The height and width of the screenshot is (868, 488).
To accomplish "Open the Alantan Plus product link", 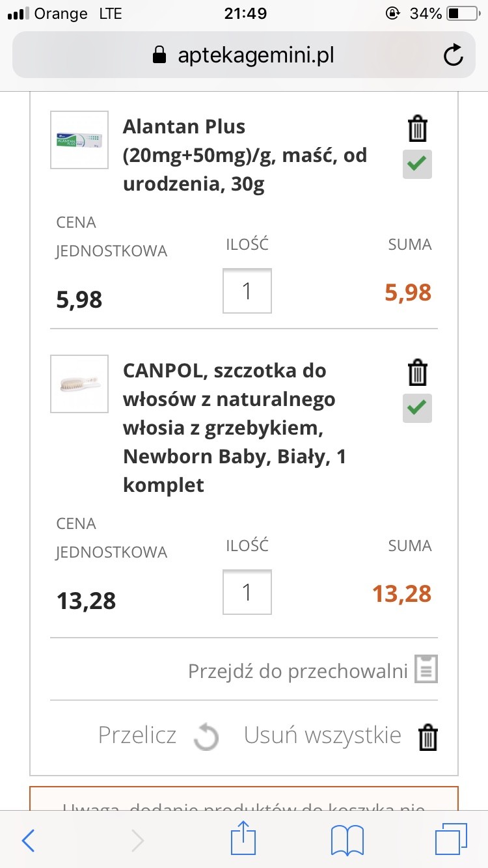I will (x=245, y=156).
